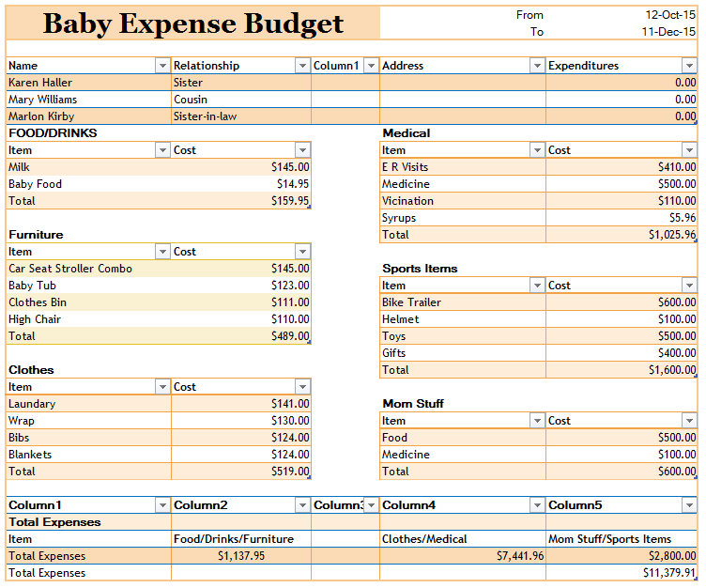The image size is (706, 588).
Task: Select the Clothes Bin item cell
Action: click(x=88, y=302)
